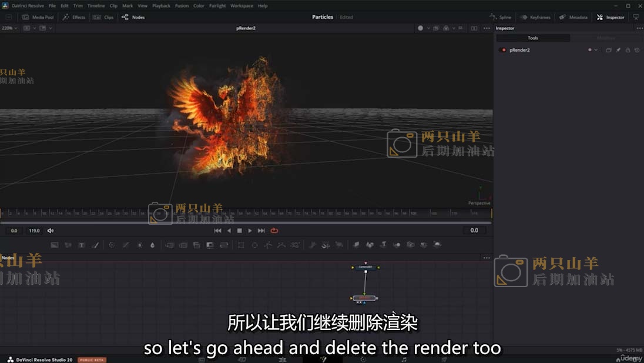644x363 pixels.
Task: Mute audio with the speaker icon
Action: click(x=51, y=231)
